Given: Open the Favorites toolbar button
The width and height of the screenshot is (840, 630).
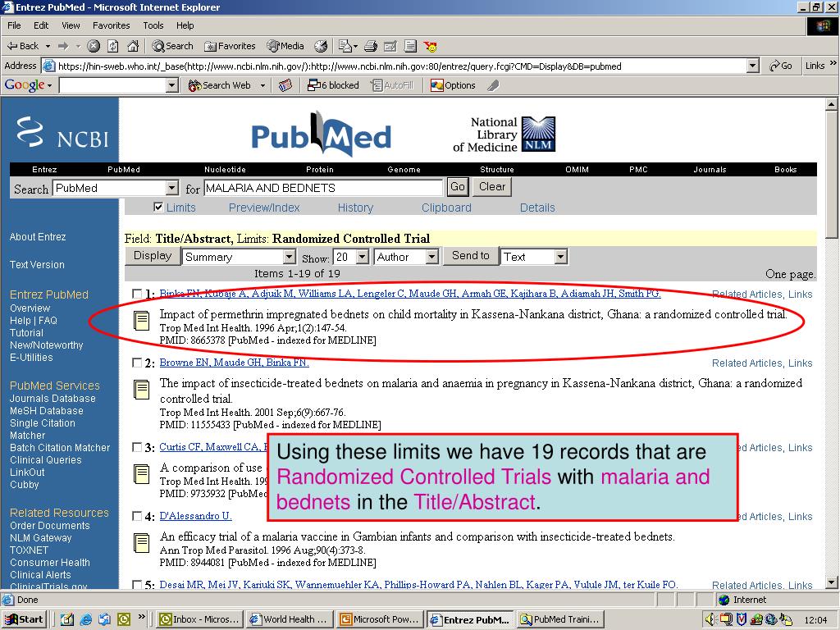Looking at the screenshot, I should 231,46.
